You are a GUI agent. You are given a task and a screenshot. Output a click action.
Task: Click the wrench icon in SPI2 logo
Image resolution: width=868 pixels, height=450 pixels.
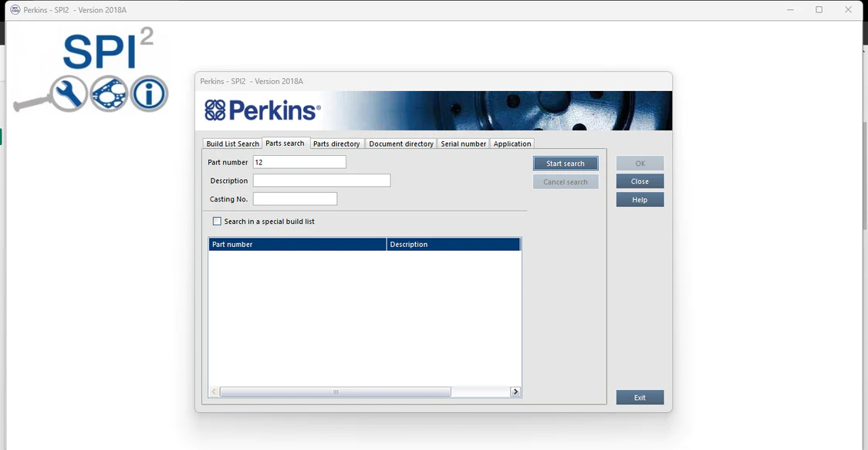tap(68, 94)
